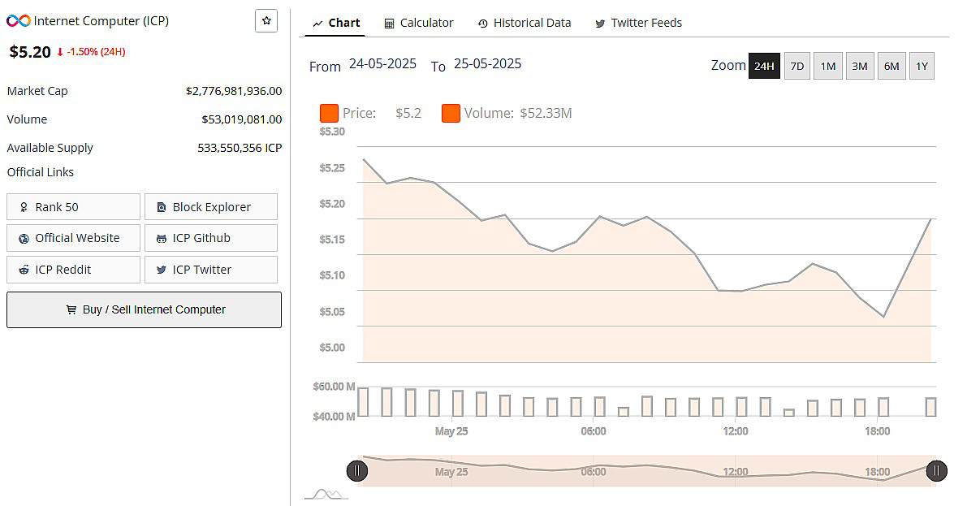Click the price line low point near 18:00
Screen dimensions: 980x506
pos(883,317)
